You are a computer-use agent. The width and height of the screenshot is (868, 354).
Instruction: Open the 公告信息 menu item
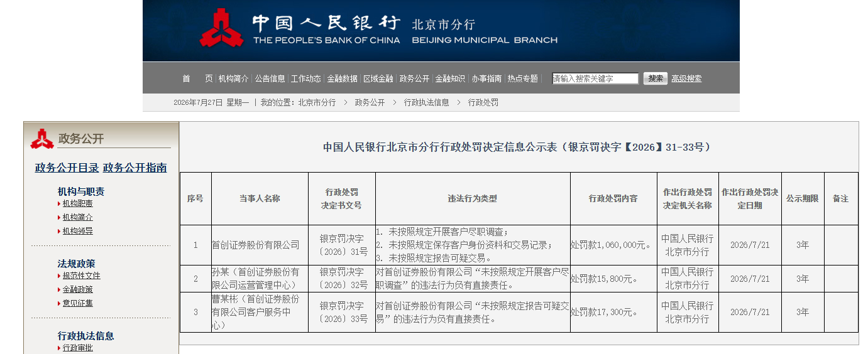[x=270, y=78]
